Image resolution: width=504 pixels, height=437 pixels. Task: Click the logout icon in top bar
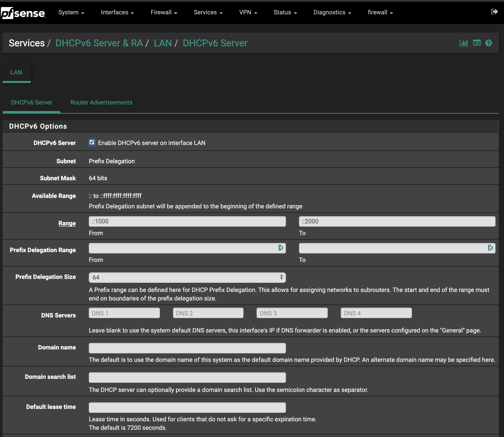(494, 12)
